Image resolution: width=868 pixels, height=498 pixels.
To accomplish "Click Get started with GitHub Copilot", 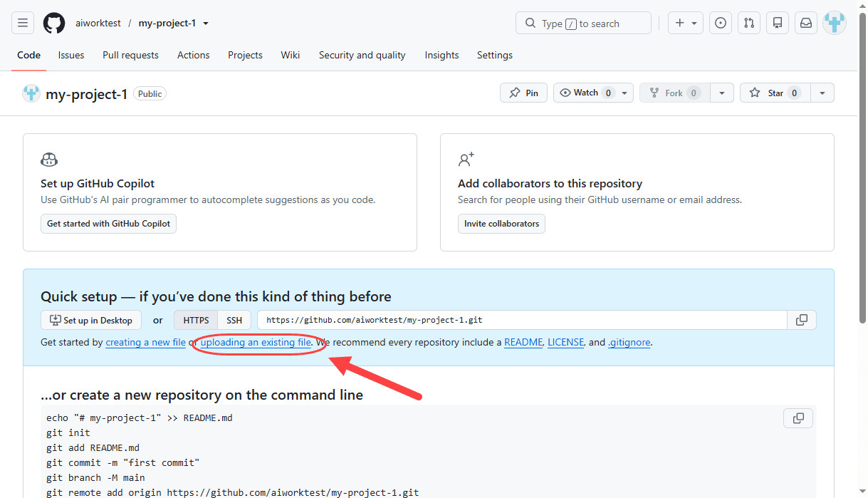I will click(x=109, y=224).
